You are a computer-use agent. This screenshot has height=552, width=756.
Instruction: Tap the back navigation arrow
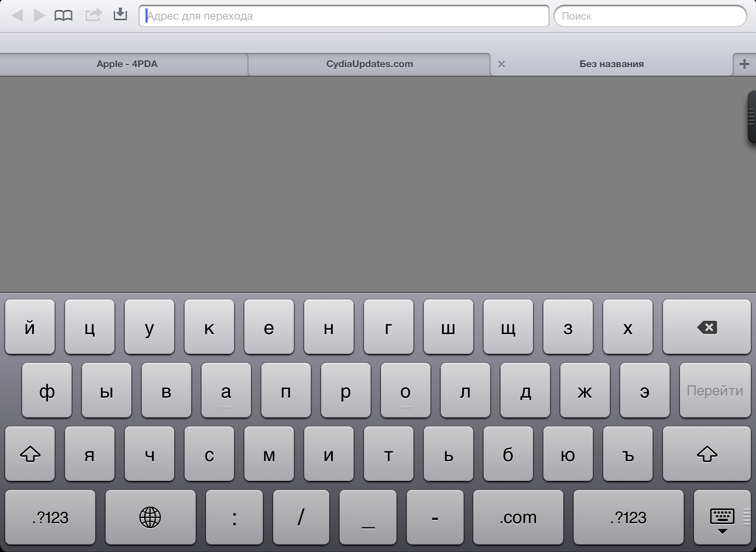click(17, 16)
